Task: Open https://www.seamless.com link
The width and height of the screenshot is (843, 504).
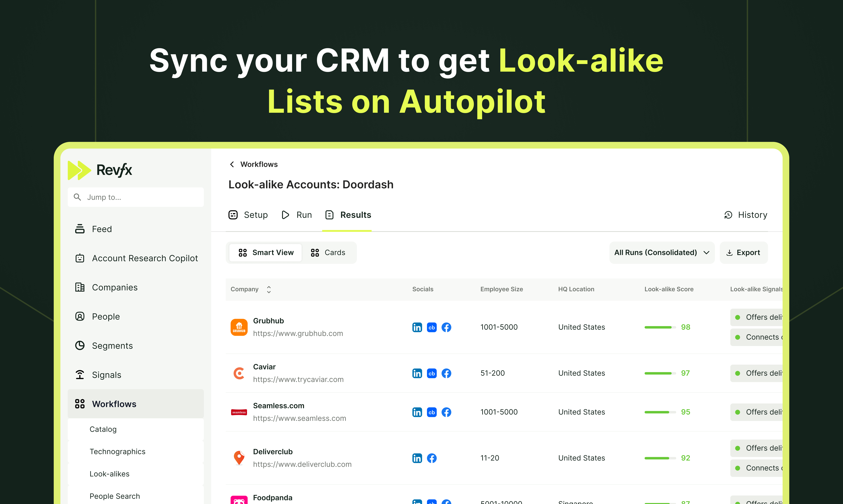Action: coord(300,418)
